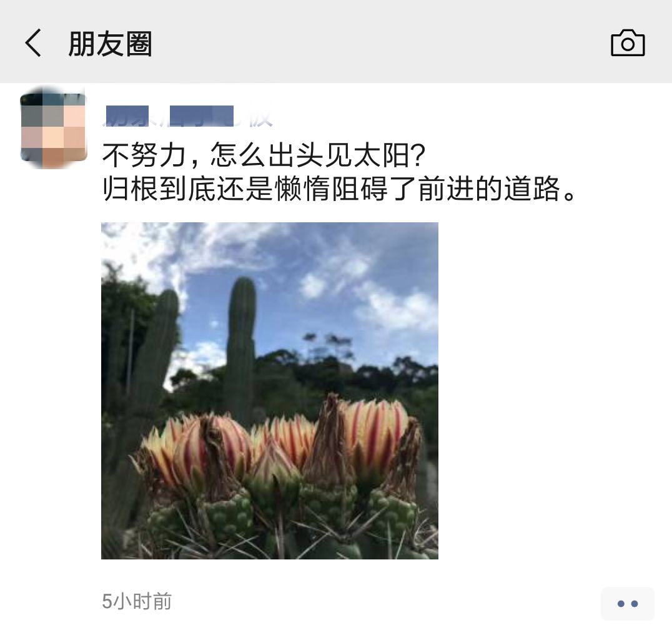Viewport: 672px width, 625px height.
Task: Tap the left dot of the more button
Action: [x=621, y=604]
